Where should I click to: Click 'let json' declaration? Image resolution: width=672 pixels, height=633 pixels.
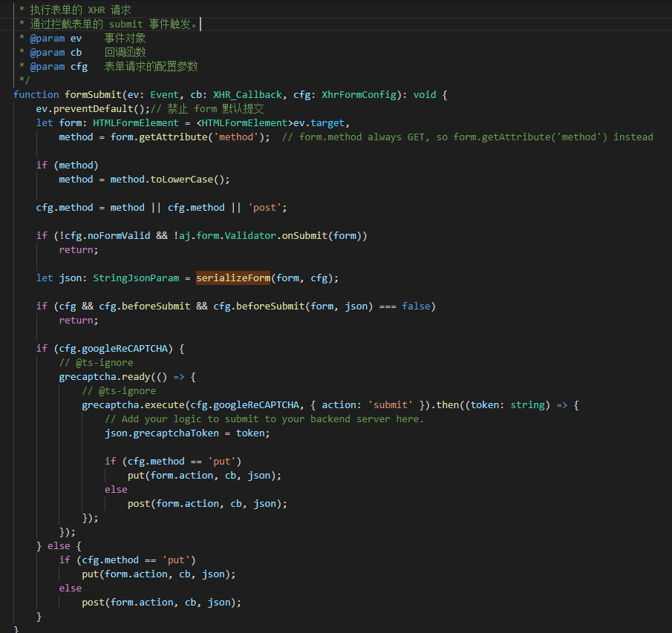point(59,278)
